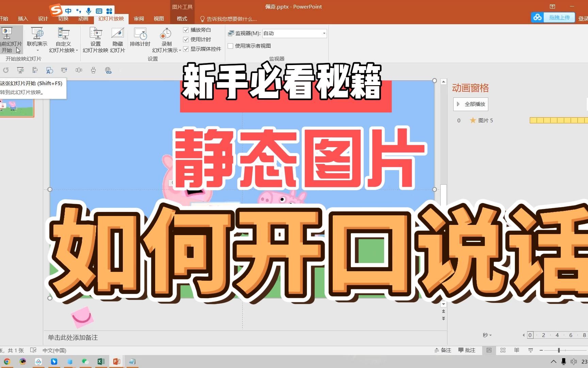
Task: Open the 视图 ribbon tab
Action: [x=159, y=19]
